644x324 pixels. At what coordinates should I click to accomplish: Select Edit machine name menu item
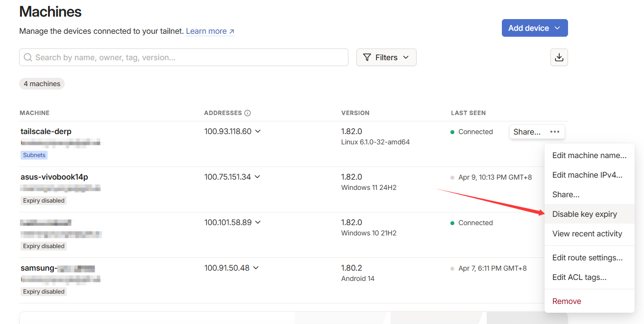[590, 156]
